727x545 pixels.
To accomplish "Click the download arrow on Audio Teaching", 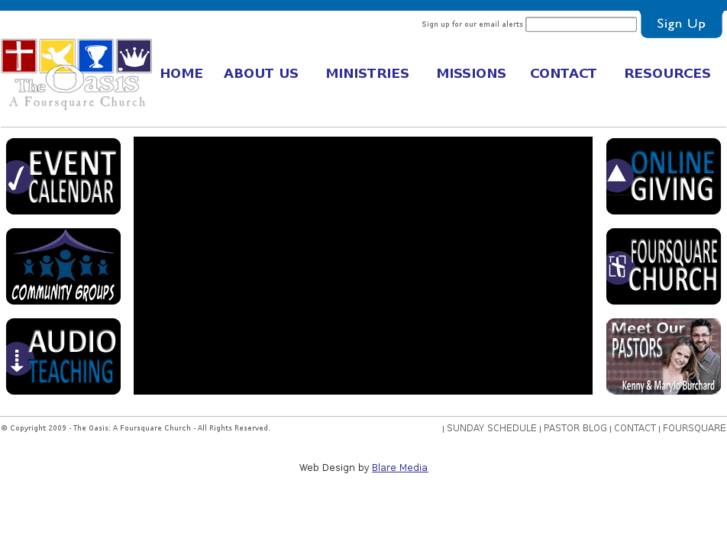I will coord(17,359).
